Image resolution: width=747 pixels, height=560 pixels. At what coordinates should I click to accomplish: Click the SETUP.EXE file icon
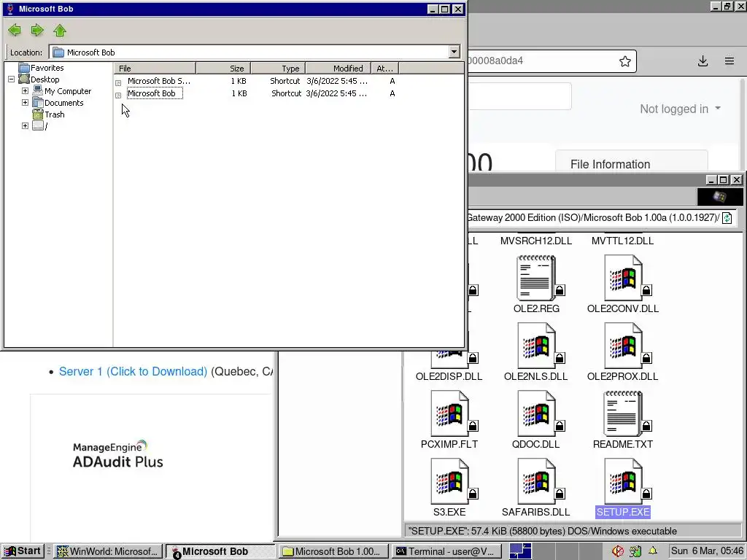coord(623,481)
